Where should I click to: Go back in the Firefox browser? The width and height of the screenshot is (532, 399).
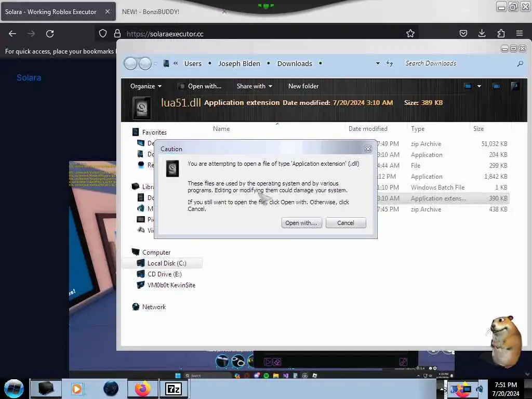pos(12,34)
